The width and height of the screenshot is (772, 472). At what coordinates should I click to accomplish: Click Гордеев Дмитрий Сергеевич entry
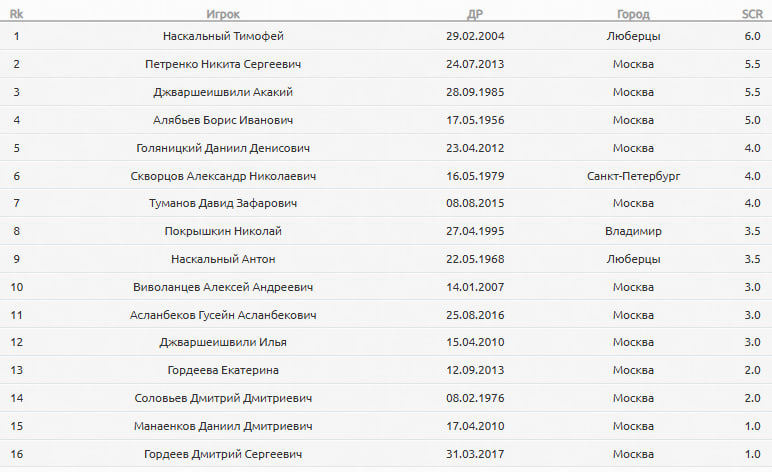[223, 454]
